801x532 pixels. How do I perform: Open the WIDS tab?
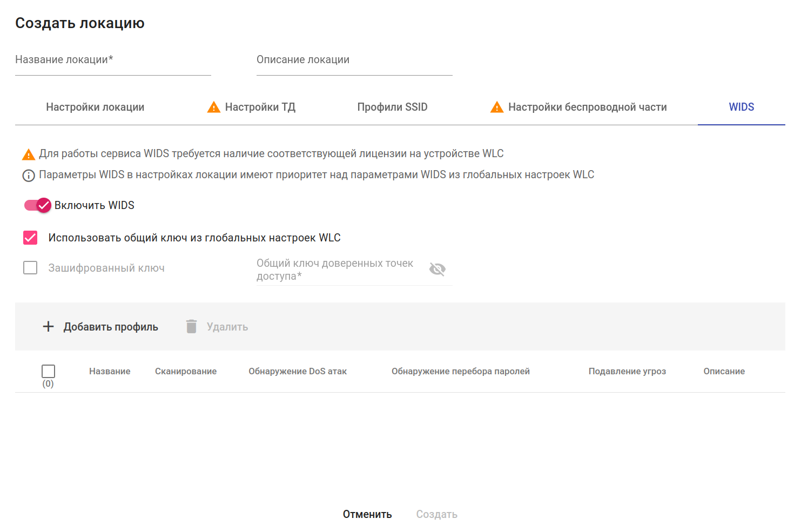click(x=741, y=107)
